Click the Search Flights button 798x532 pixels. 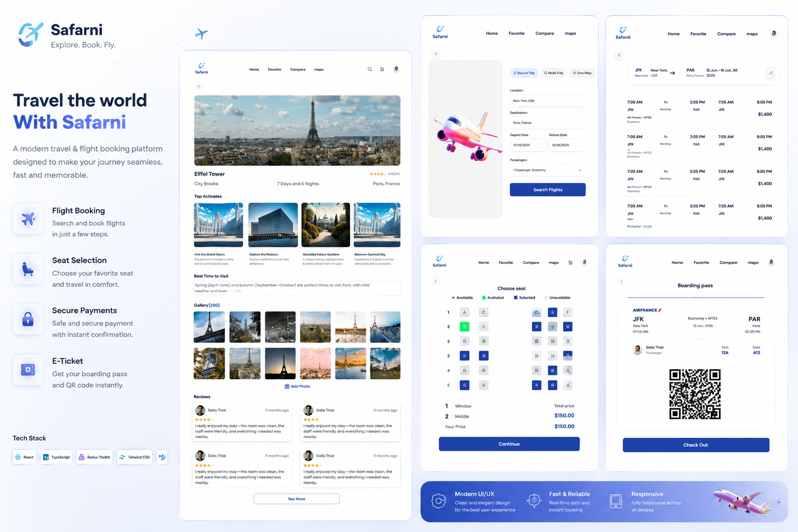(x=548, y=190)
